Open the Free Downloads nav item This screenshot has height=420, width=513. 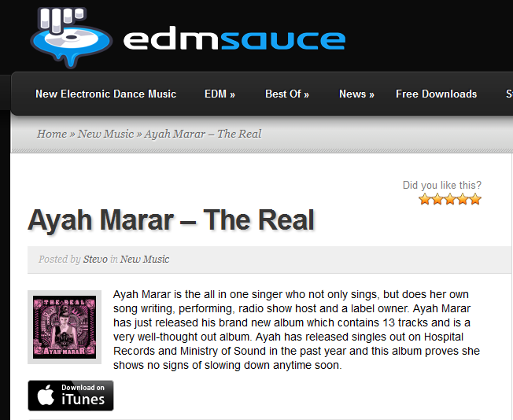click(x=436, y=94)
